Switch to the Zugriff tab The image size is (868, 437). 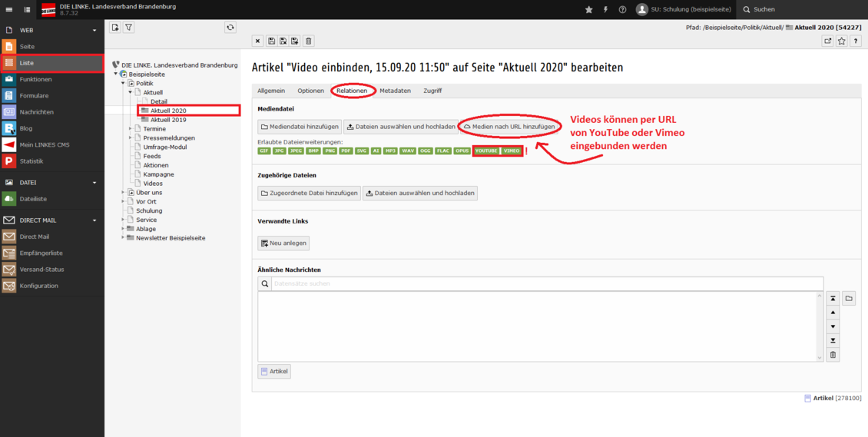(432, 91)
